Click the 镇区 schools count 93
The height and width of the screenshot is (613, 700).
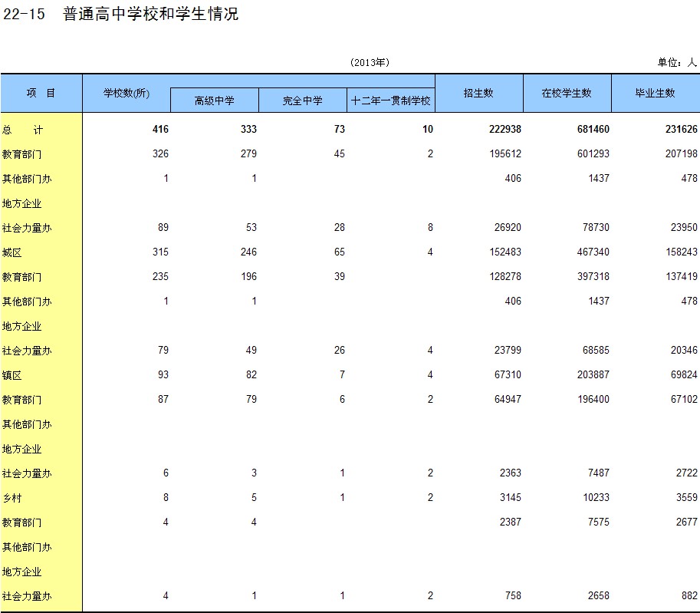coord(163,375)
